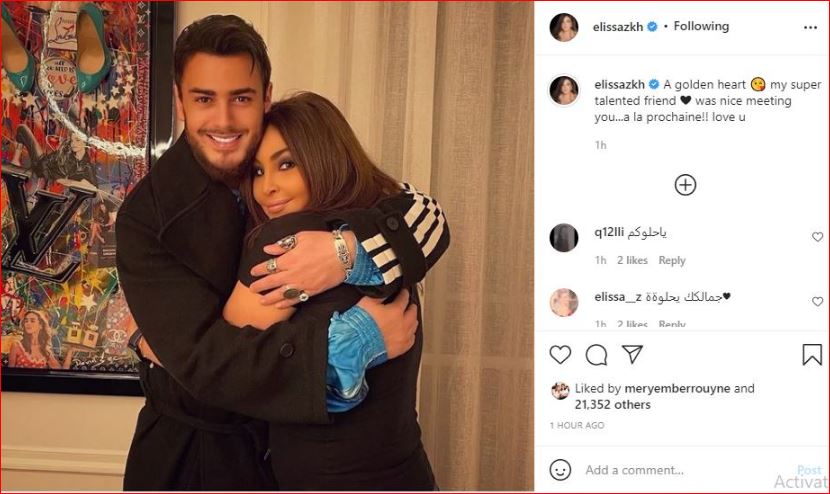Screen dimensions: 830x494
Task: Like elissa__z's comment heart
Action: (x=817, y=301)
